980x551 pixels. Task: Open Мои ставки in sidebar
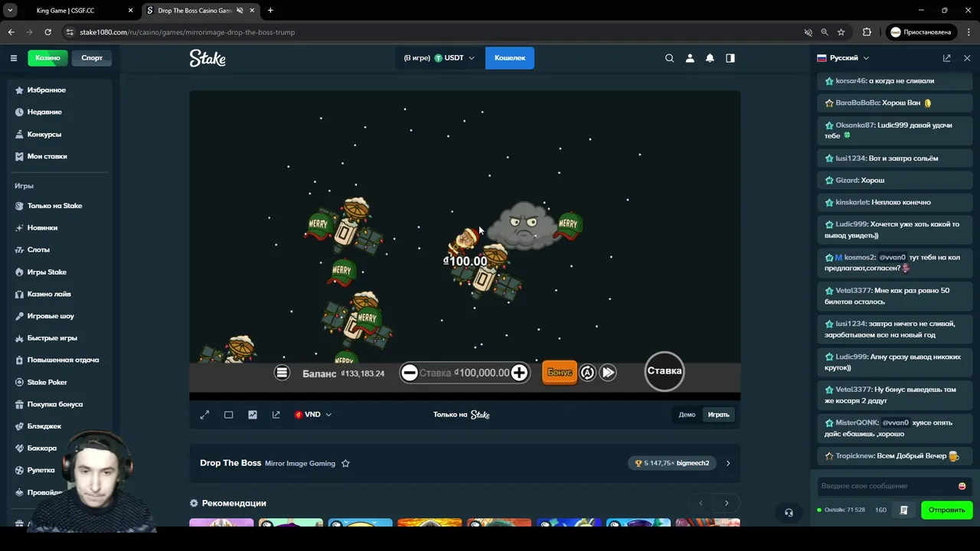[60, 156]
